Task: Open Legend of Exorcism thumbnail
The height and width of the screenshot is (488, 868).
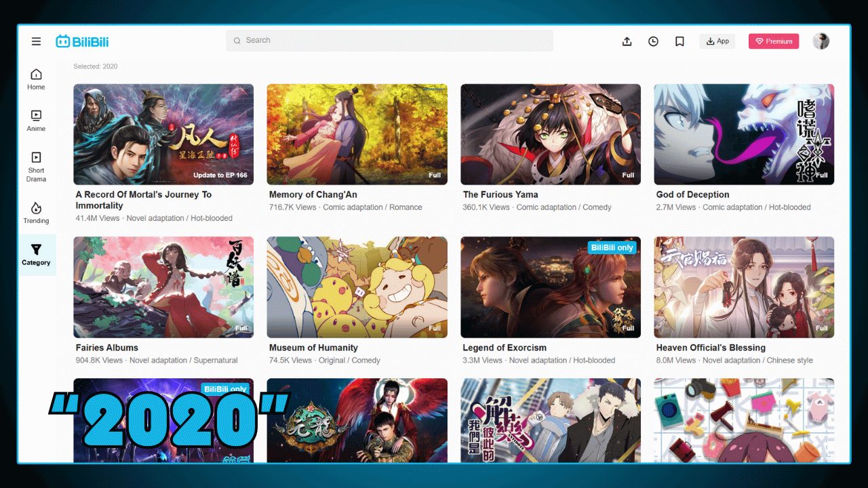Action: tap(550, 287)
